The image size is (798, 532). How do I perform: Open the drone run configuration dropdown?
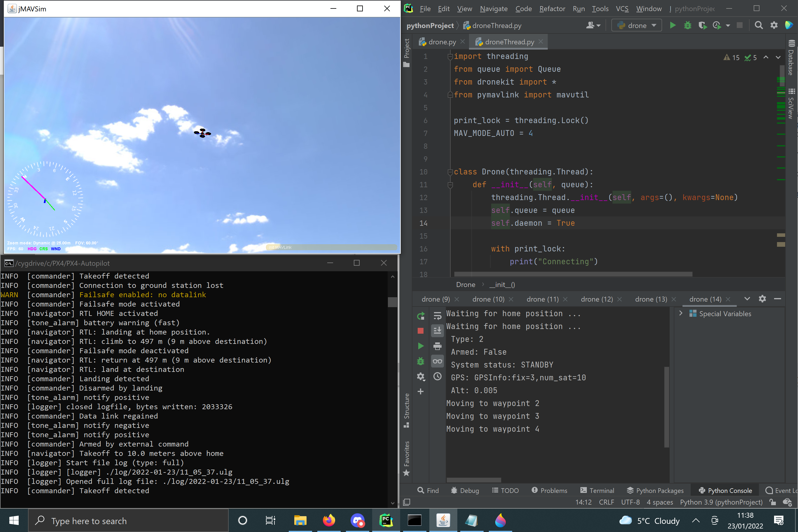tap(636, 25)
